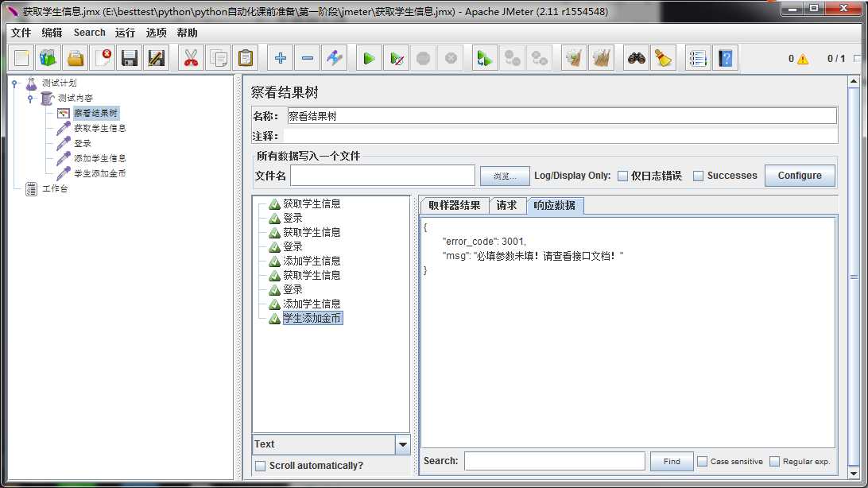
Task: Open the Templates toolbar icon
Action: click(x=48, y=58)
